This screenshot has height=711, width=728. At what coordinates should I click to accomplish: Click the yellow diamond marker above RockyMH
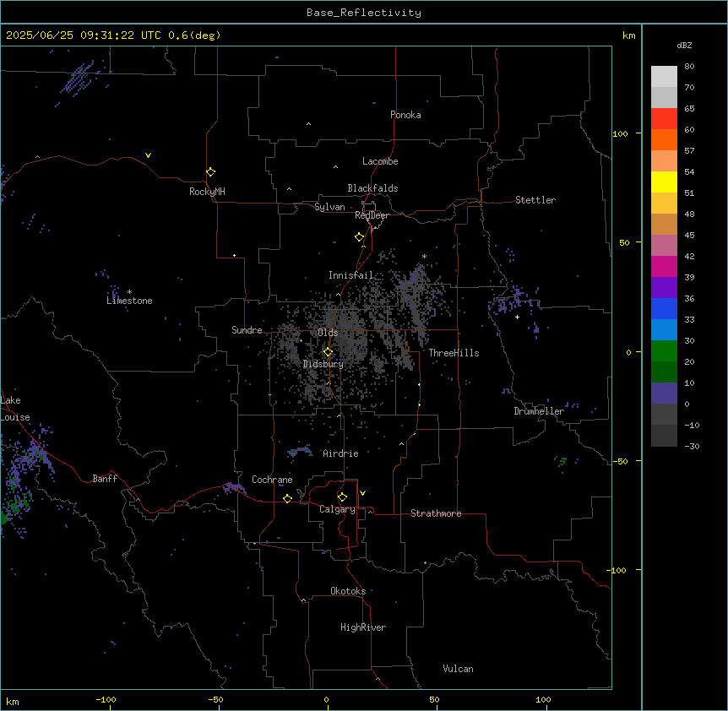[210, 172]
